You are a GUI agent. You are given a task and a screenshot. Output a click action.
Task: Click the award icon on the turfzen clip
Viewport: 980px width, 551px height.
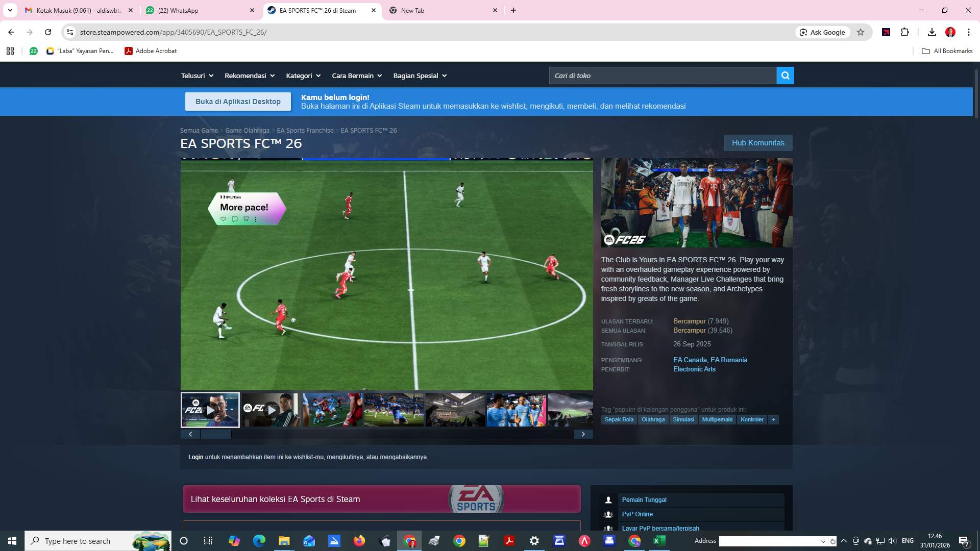click(246, 219)
